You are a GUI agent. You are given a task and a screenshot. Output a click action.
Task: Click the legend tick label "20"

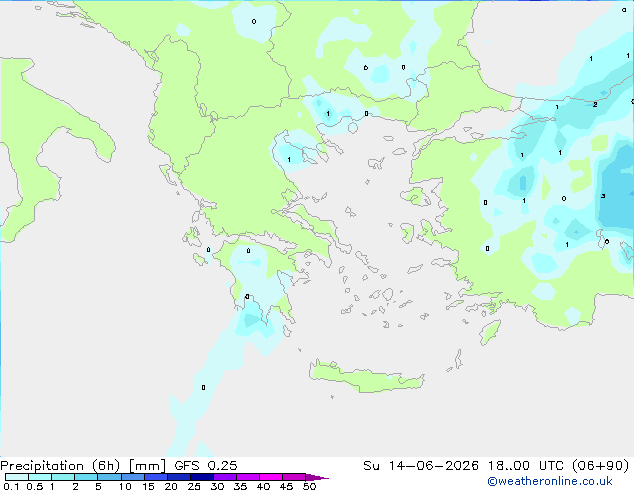[171, 486]
